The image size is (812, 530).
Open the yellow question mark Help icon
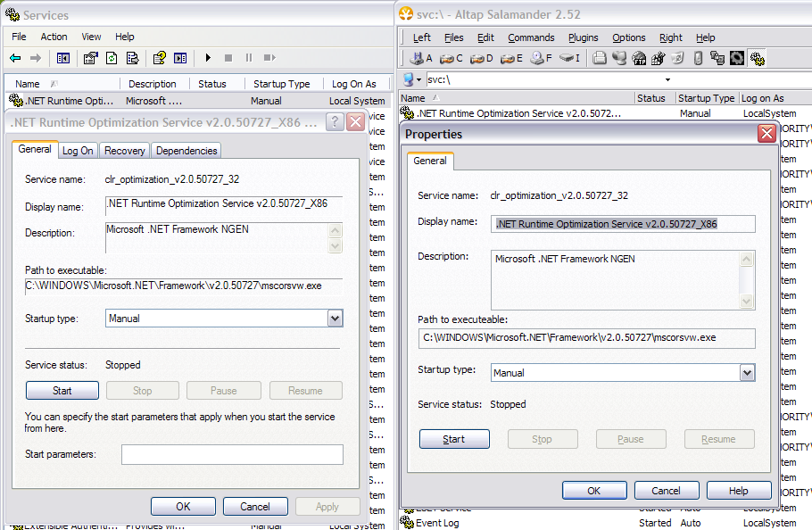click(159, 58)
